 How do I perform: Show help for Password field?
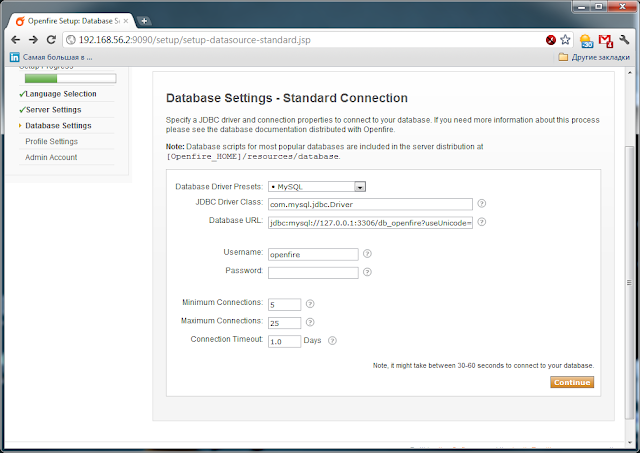(x=367, y=272)
